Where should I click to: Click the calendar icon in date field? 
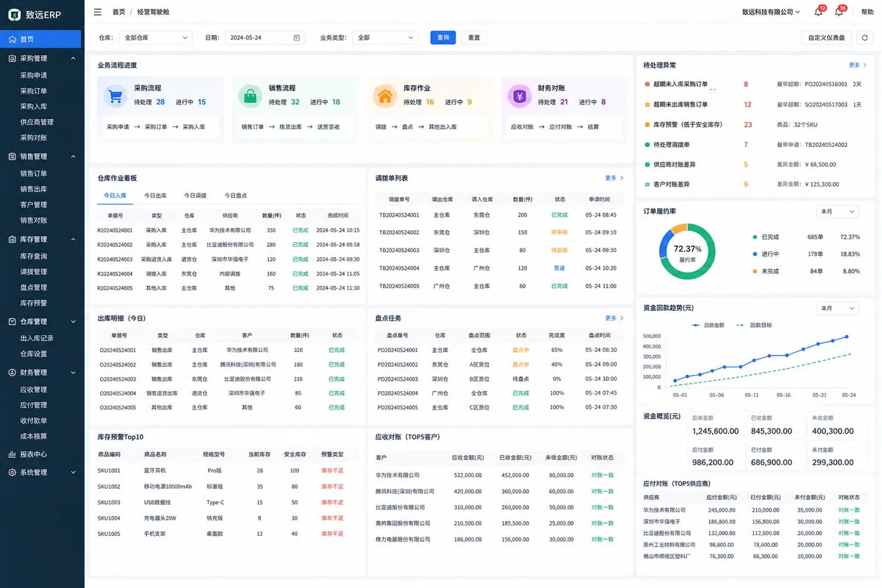click(x=297, y=37)
